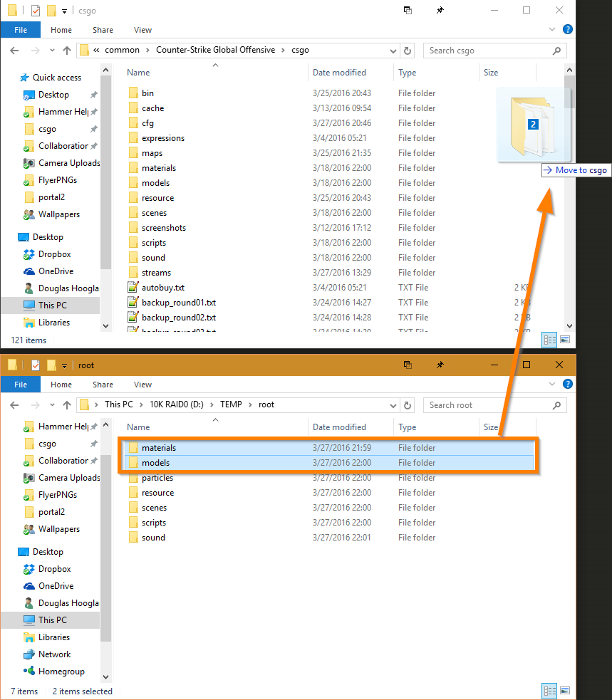This screenshot has height=700, width=612.
Task: Refresh the csgo window address bar
Action: coord(408,51)
